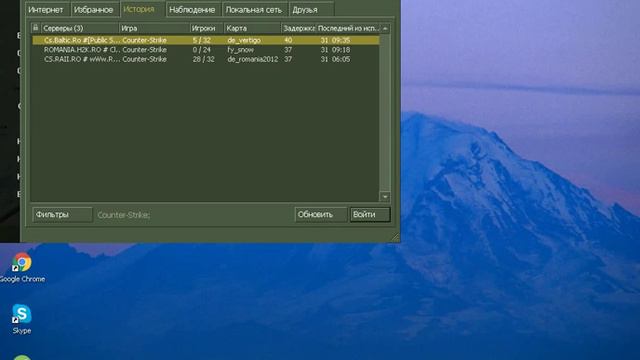Click the list's scroll up arrow
The image size is (640, 360).
pyautogui.click(x=385, y=28)
